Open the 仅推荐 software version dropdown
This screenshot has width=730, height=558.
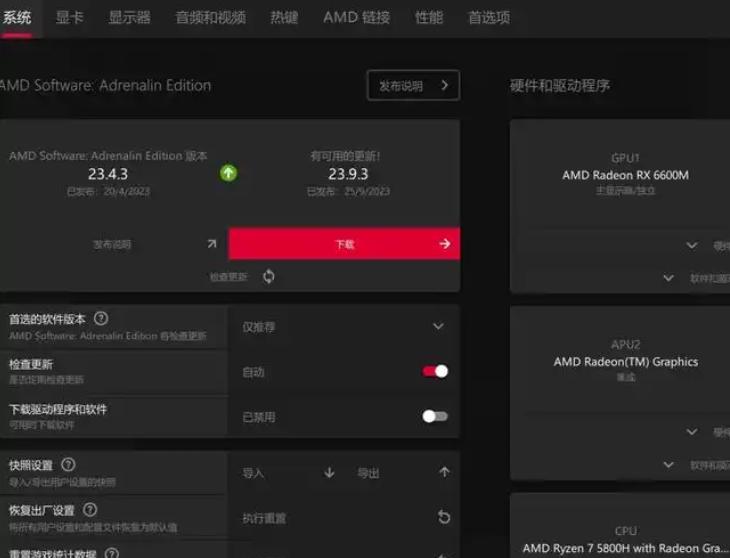[344, 327]
